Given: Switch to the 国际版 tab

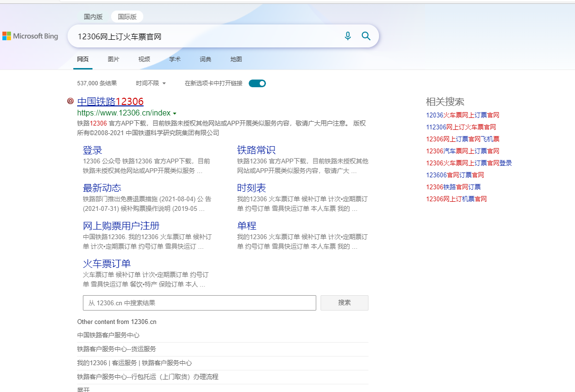Looking at the screenshot, I should [x=127, y=17].
